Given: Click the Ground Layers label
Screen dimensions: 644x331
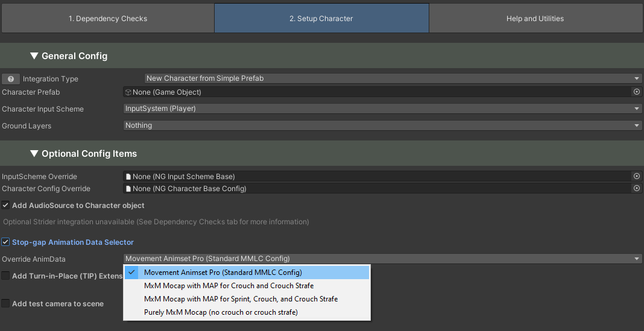Looking at the screenshot, I should [x=27, y=125].
